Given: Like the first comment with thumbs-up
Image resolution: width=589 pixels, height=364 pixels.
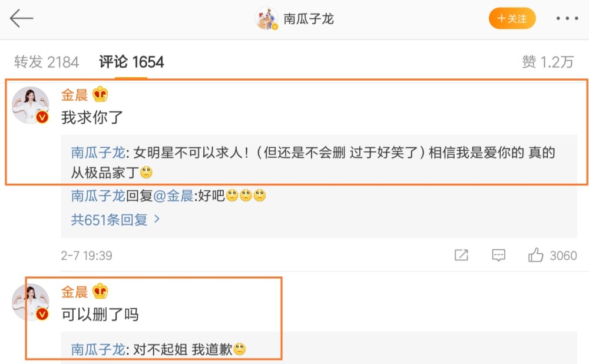Looking at the screenshot, I should [535, 255].
